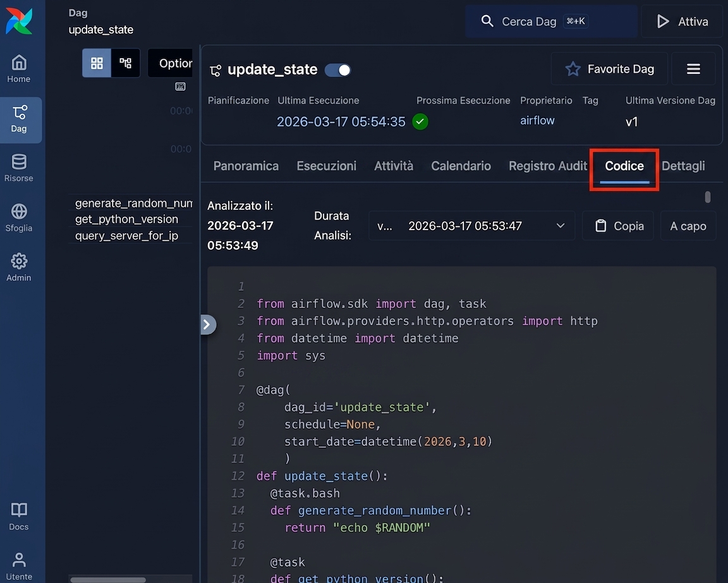The width and height of the screenshot is (728, 583).
Task: Select the Codice tab
Action: [624, 166]
